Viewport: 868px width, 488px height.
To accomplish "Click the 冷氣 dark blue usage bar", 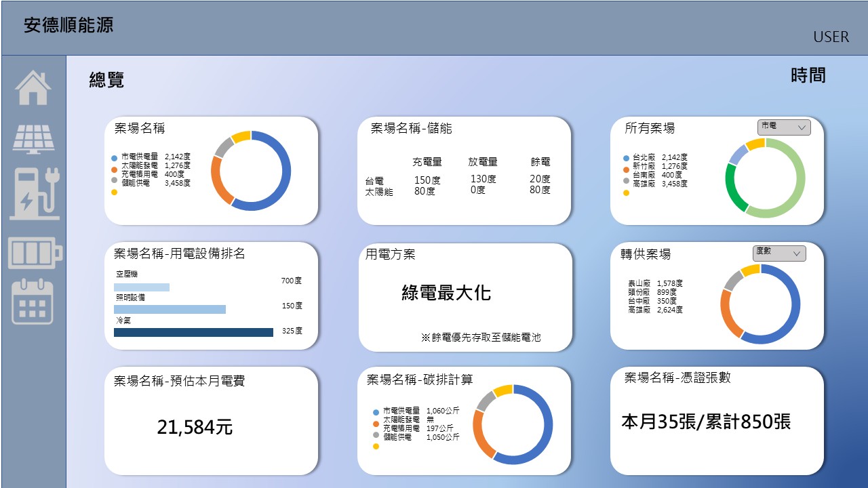I will tap(193, 332).
